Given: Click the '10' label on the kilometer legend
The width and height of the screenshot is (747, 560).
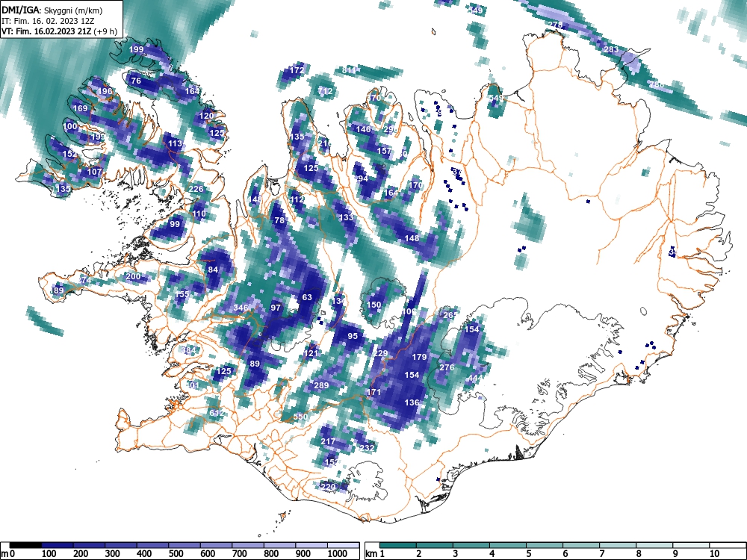Looking at the screenshot, I should coord(713,553).
